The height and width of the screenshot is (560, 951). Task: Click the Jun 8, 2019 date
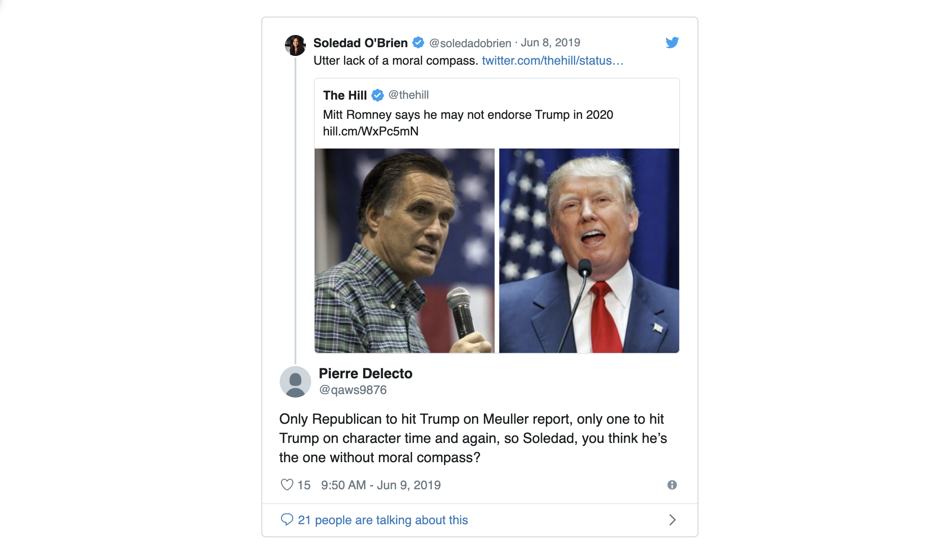tap(550, 42)
